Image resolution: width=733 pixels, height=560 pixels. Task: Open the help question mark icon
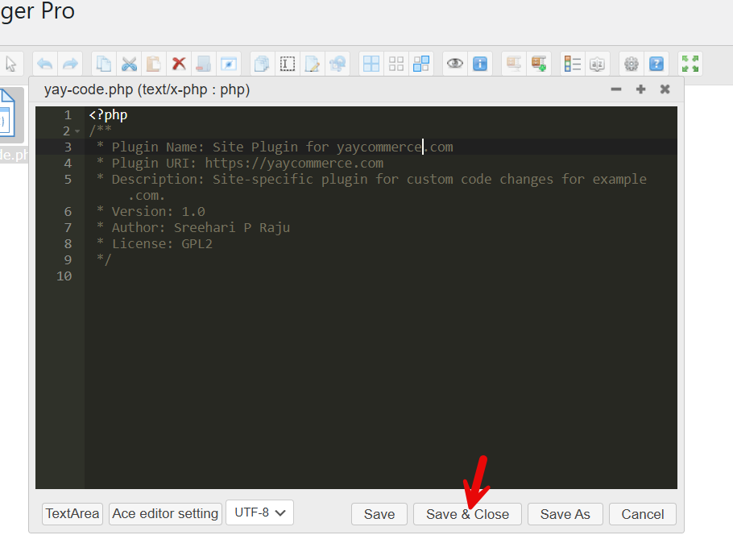click(656, 64)
